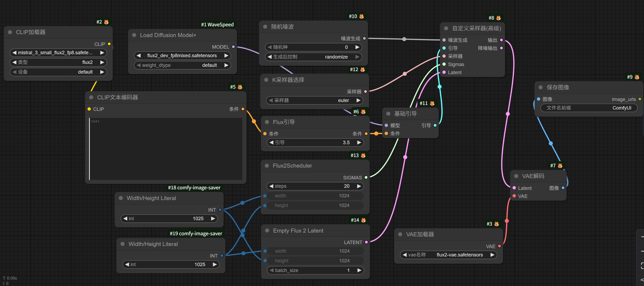Click the 文件名前缀 ComfyUI field

coord(589,108)
